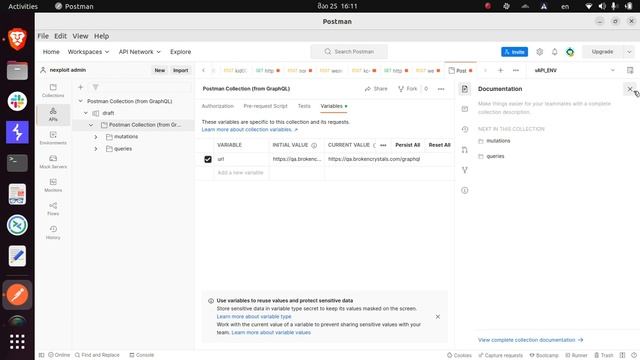Open the info icon in right rail
The image size is (640, 360).
click(464, 190)
